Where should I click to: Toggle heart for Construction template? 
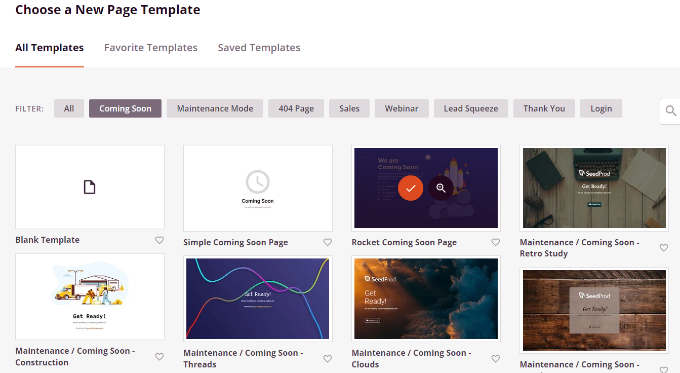click(160, 357)
